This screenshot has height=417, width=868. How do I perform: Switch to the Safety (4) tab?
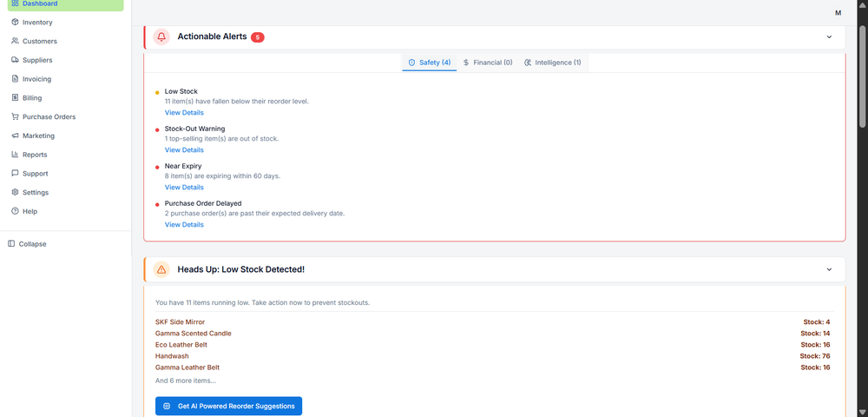tap(429, 63)
